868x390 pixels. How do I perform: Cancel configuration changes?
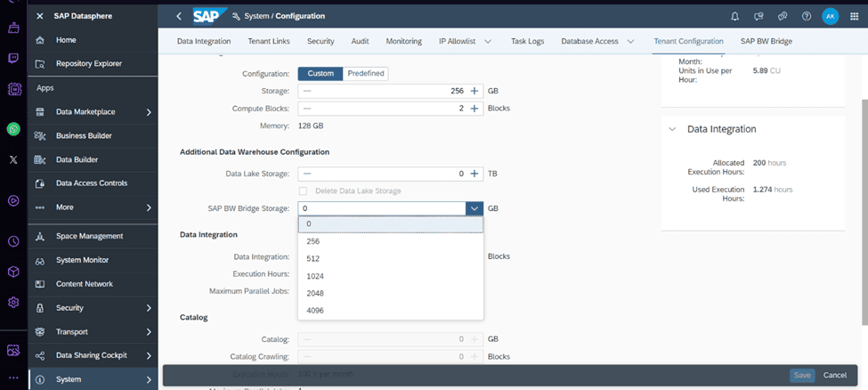[835, 375]
